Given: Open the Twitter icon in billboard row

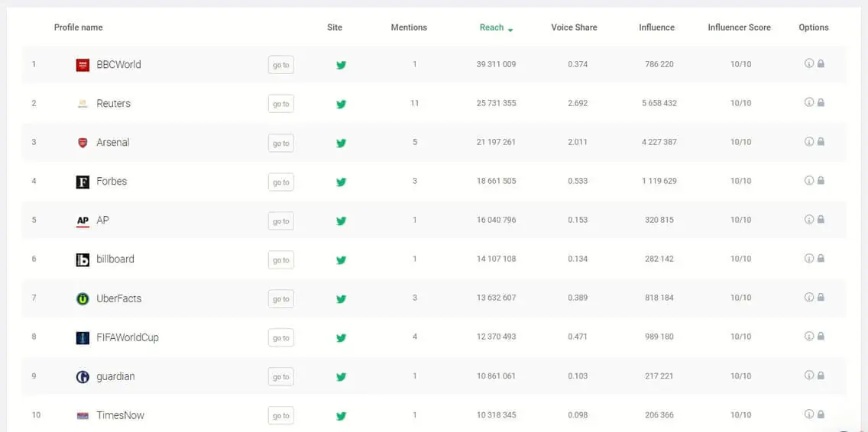Looking at the screenshot, I should click(341, 260).
